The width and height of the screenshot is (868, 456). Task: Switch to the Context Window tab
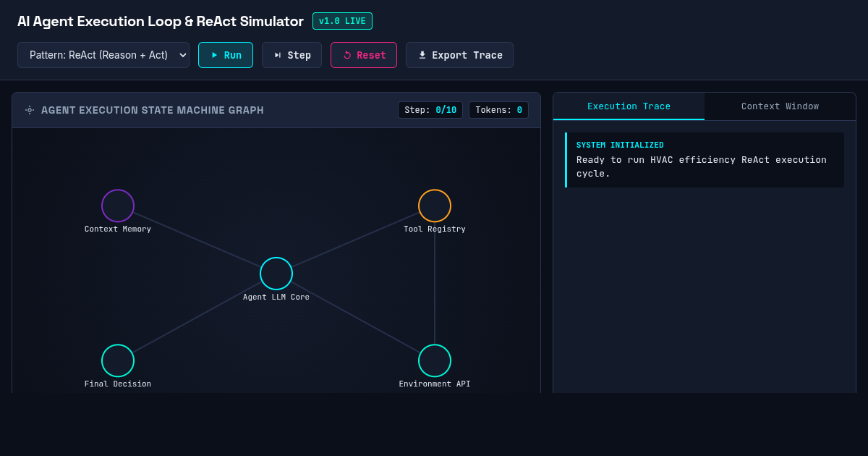click(x=780, y=106)
